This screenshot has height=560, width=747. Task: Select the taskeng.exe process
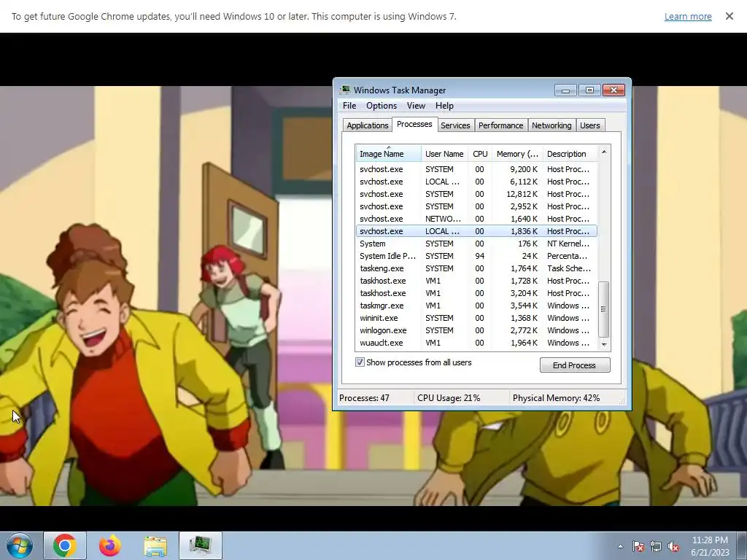click(x=476, y=268)
